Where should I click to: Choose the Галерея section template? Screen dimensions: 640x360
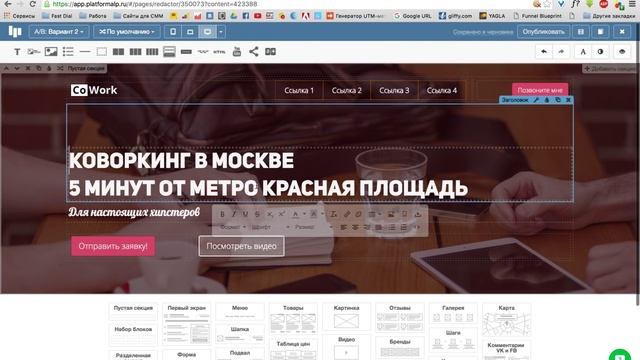pyautogui.click(x=453, y=314)
